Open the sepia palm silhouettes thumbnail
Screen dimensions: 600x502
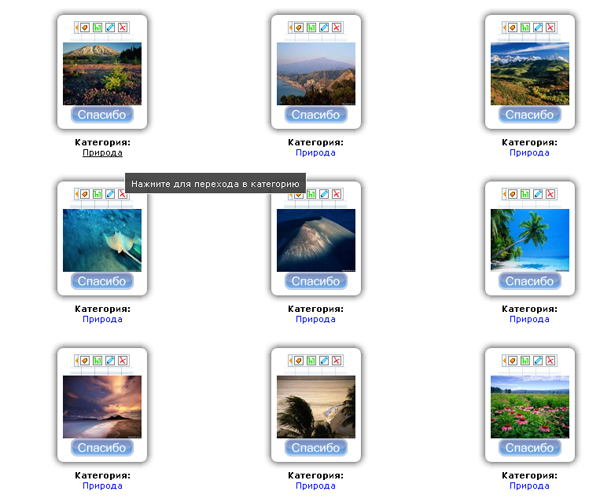click(316, 407)
